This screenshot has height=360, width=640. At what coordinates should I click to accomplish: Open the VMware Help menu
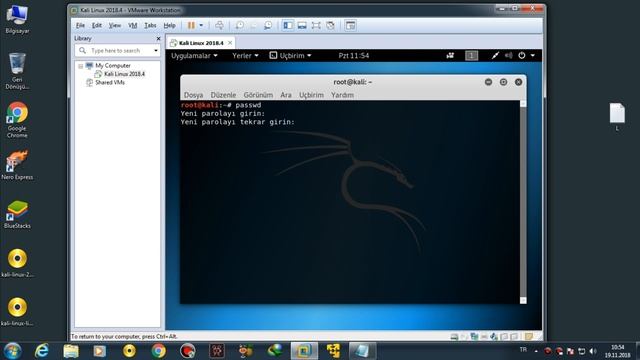click(169, 25)
